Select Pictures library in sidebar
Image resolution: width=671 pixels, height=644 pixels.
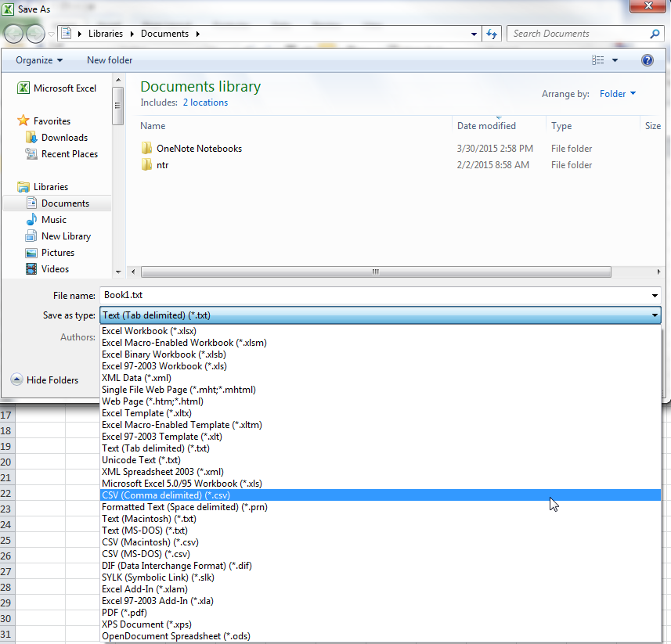[x=50, y=253]
